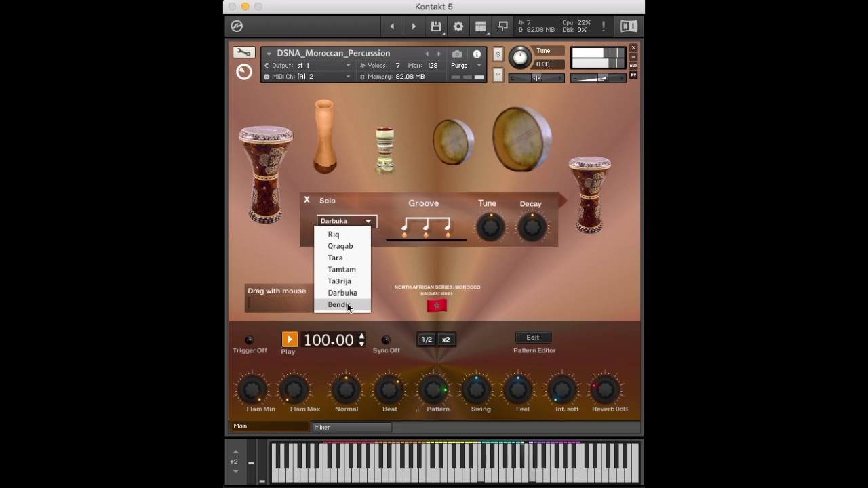868x488 pixels.
Task: Click the Reverb 0dB knob
Action: click(x=605, y=389)
